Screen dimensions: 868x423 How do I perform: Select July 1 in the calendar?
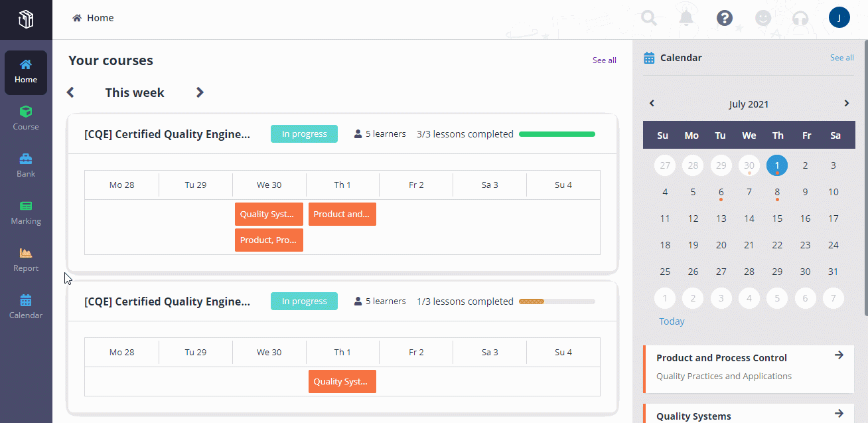(x=777, y=165)
